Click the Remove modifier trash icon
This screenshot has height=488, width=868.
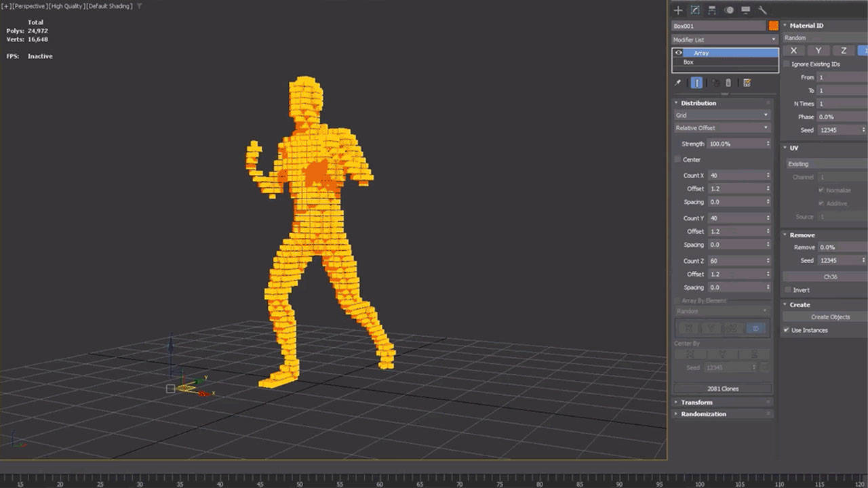coord(728,82)
